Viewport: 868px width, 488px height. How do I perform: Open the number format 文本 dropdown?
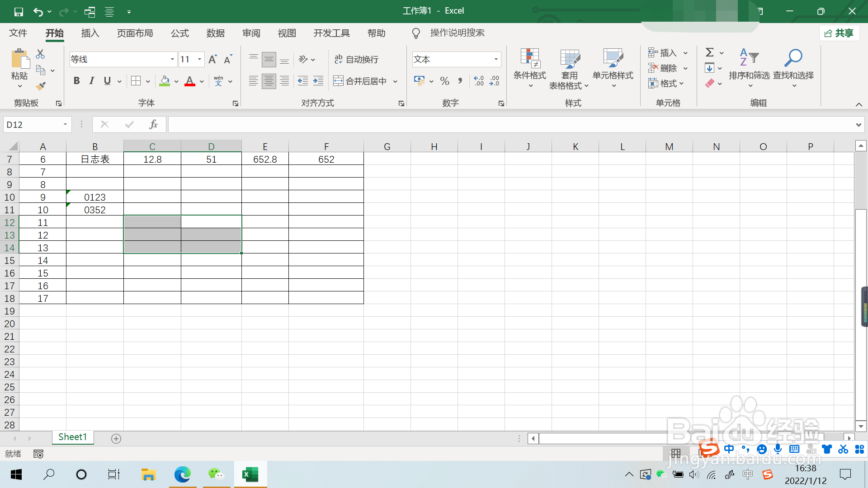coord(496,59)
